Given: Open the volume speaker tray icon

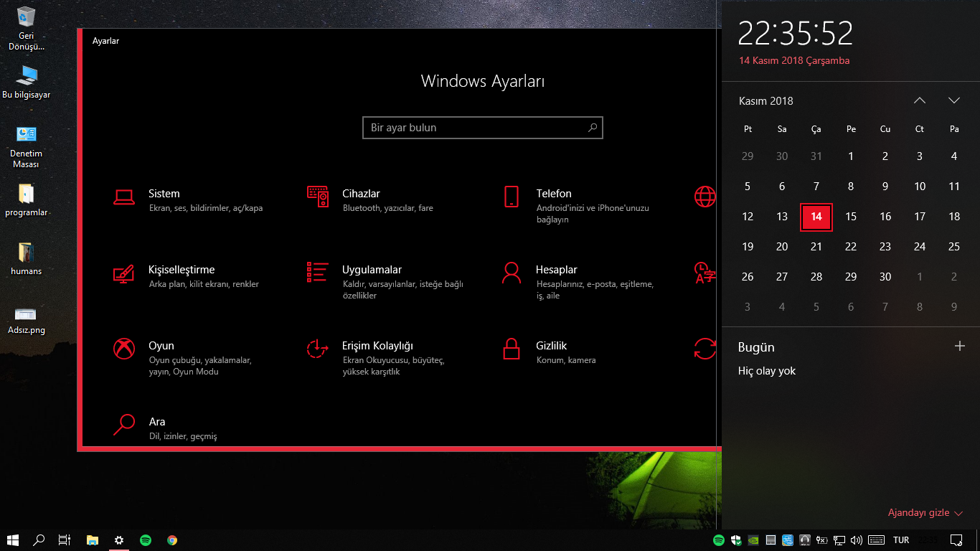Looking at the screenshot, I should tap(856, 540).
